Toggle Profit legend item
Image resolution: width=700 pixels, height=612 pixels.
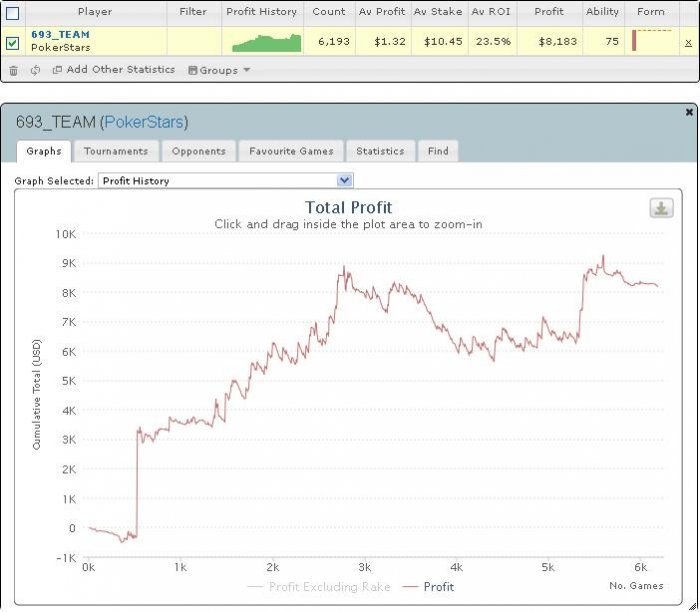point(428,587)
